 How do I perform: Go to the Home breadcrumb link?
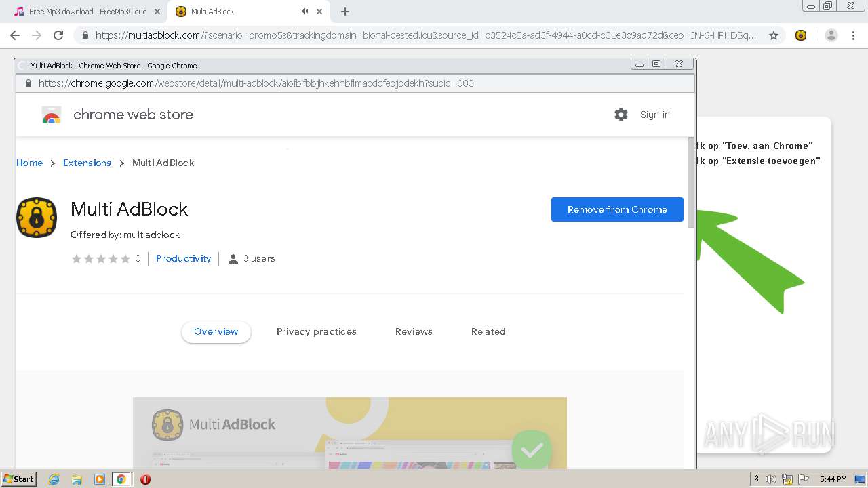tap(29, 163)
